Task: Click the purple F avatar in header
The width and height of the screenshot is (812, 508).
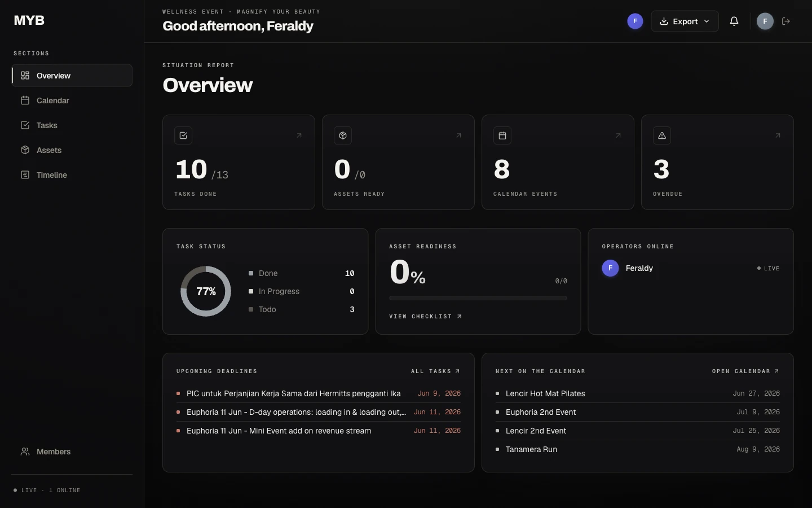Action: (635, 21)
